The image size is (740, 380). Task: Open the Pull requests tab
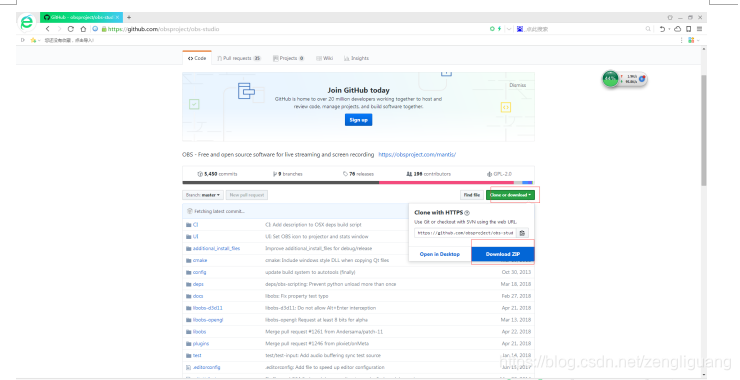(239, 59)
